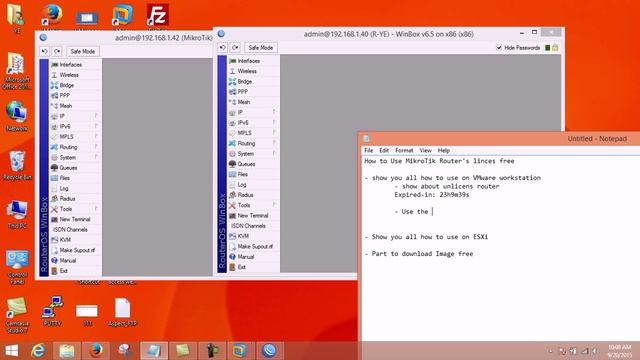Click undo arrow in R-YE WinBox toolbar
Viewport: 640px width, 360px height.
click(222, 48)
